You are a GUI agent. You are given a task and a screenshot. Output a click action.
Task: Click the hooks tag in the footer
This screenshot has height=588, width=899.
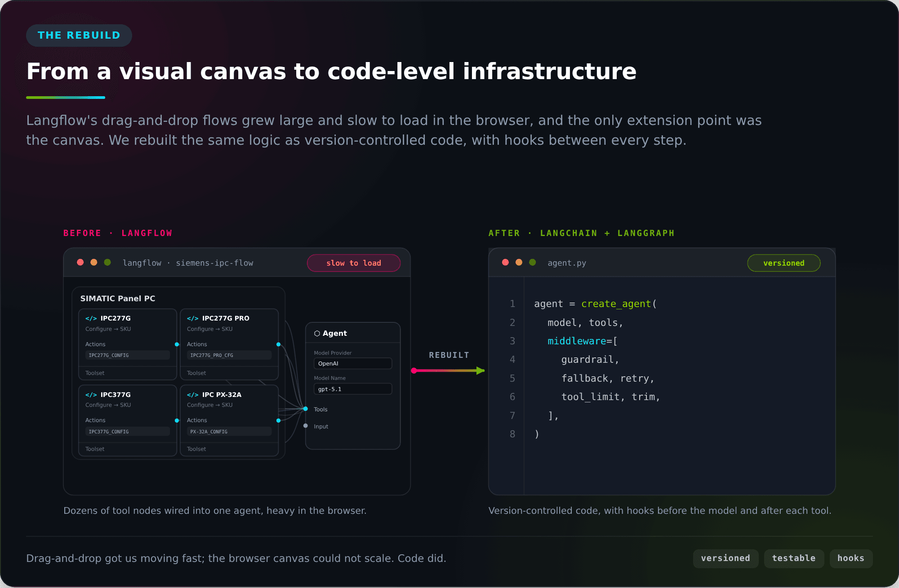[851, 558]
